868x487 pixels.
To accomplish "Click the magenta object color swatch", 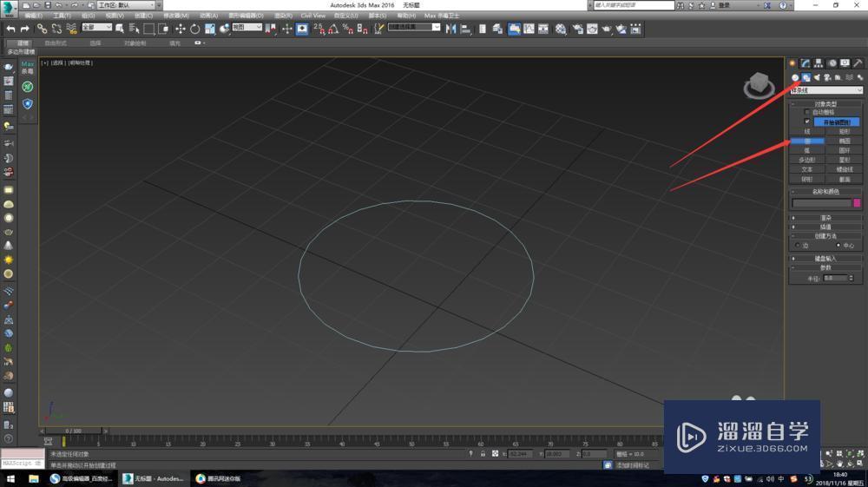I will pos(858,203).
